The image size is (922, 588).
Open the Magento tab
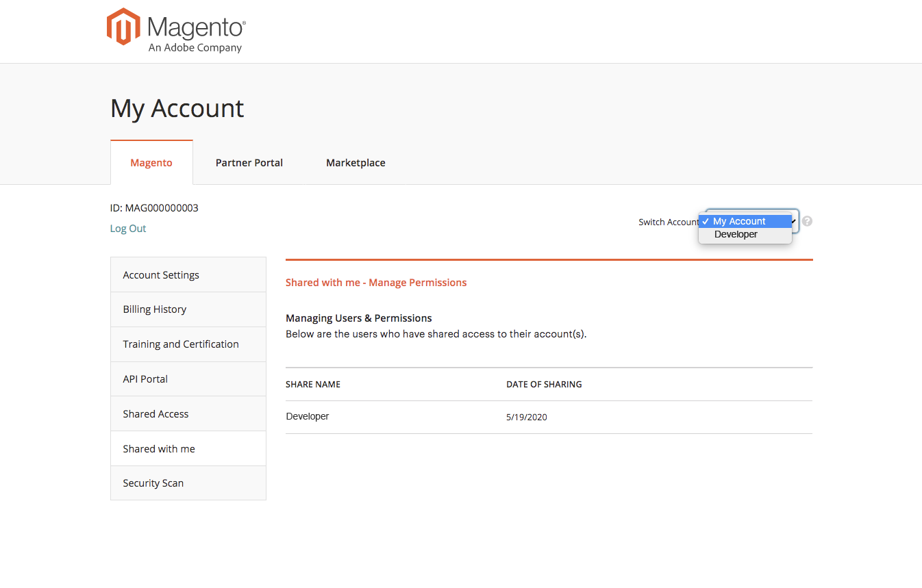pos(151,163)
